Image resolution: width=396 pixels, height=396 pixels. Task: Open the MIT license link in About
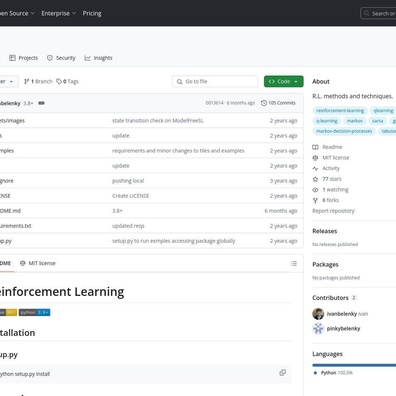pos(336,158)
